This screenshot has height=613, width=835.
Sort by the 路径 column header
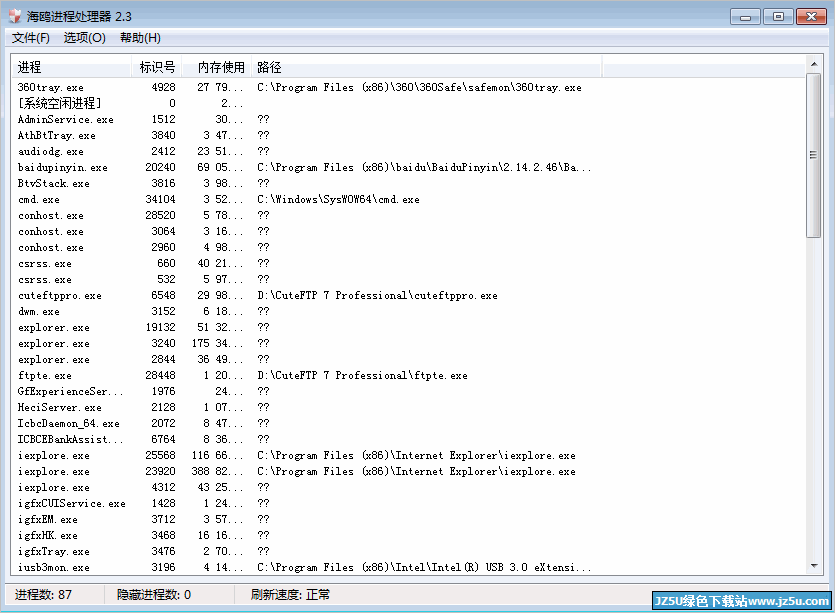[x=427, y=67]
